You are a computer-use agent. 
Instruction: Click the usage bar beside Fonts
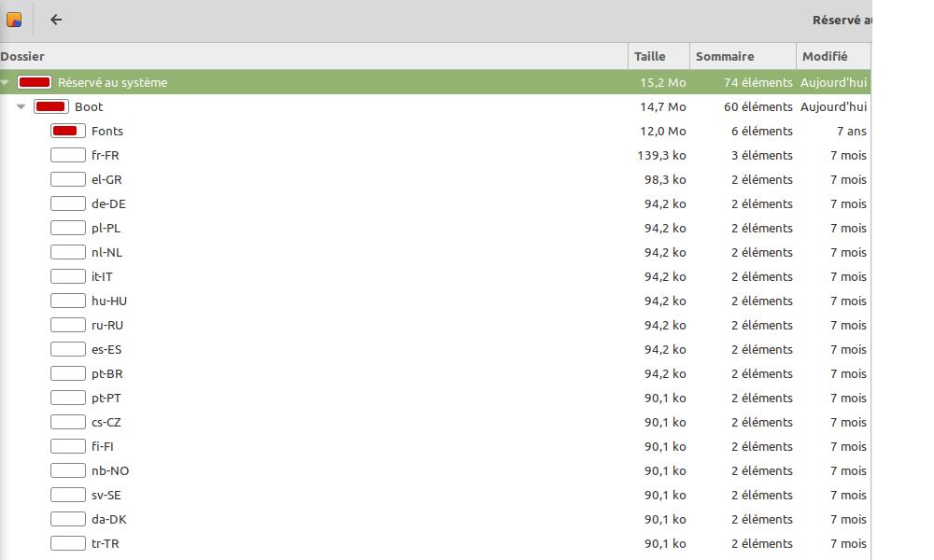tap(68, 132)
